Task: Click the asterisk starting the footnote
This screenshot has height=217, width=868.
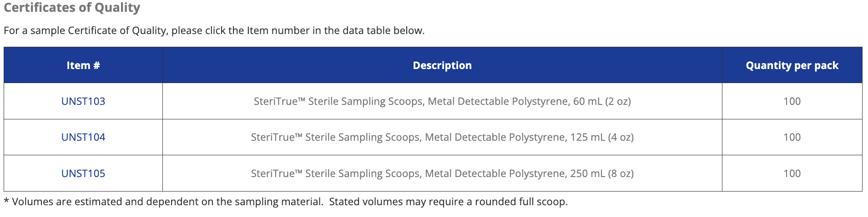Action: point(6,201)
